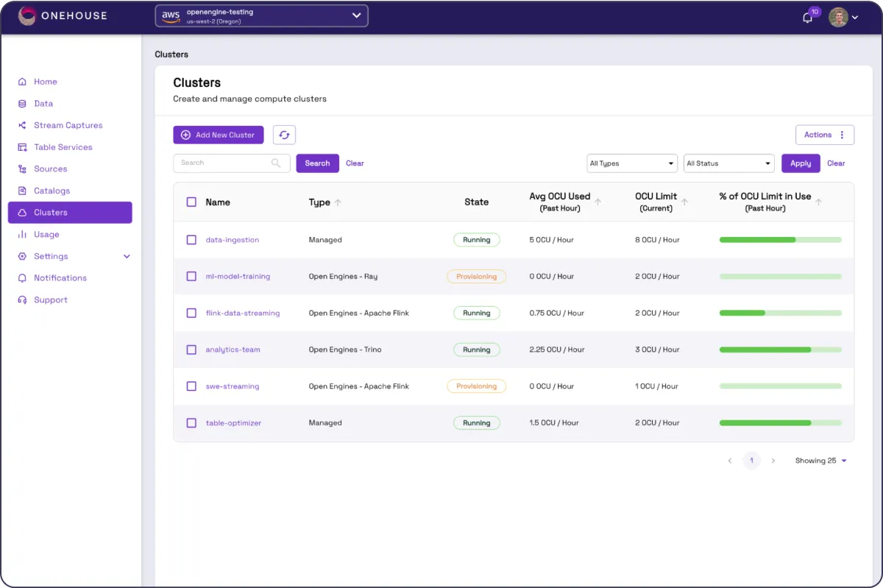Click Running badge for analytics-team

click(x=477, y=350)
